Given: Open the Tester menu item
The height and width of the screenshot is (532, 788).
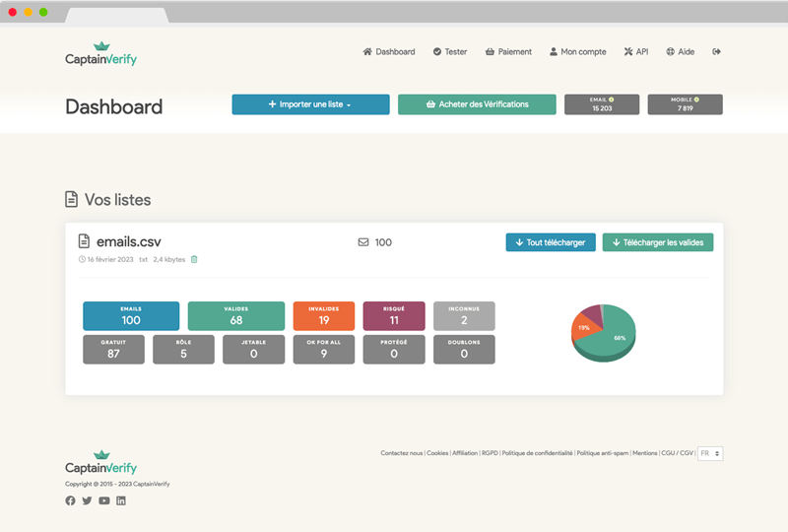Looking at the screenshot, I should tap(450, 52).
